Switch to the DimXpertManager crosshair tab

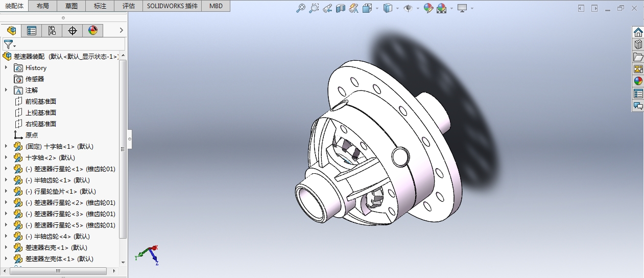[73, 31]
